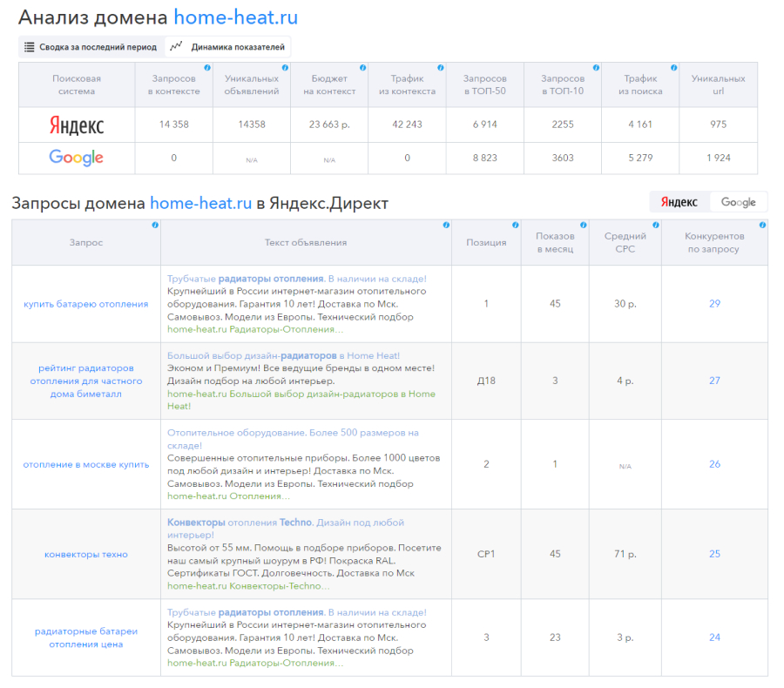Click info icon beside Бюджет на контекст header
Viewport: 784px width, 688px height.
pyautogui.click(x=362, y=67)
